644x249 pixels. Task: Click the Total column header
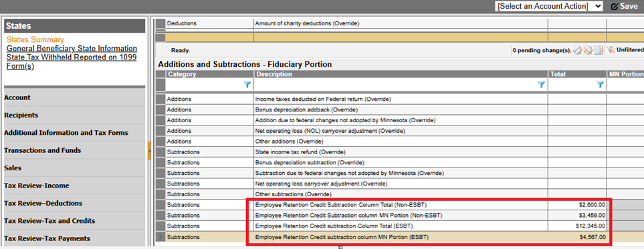(577, 74)
